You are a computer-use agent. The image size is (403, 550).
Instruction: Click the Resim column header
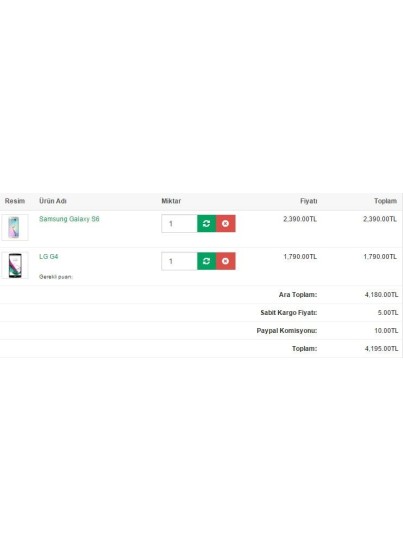coord(15,201)
